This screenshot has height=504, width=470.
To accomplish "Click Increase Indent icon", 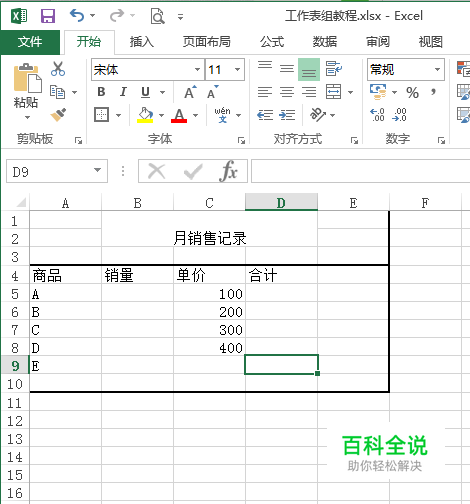I will click(287, 115).
